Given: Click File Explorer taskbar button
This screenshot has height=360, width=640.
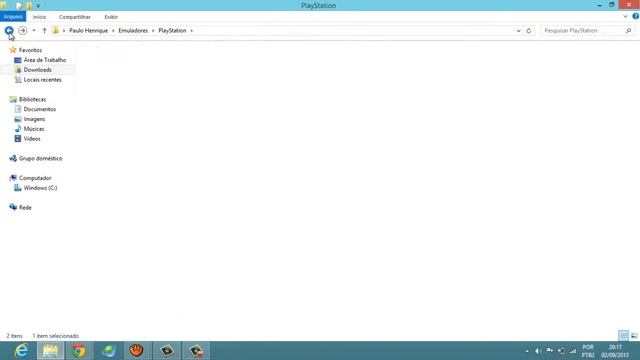Looking at the screenshot, I should (x=51, y=351).
